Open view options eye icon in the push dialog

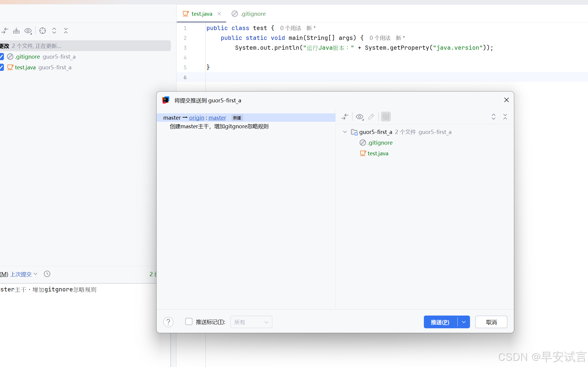pos(360,117)
